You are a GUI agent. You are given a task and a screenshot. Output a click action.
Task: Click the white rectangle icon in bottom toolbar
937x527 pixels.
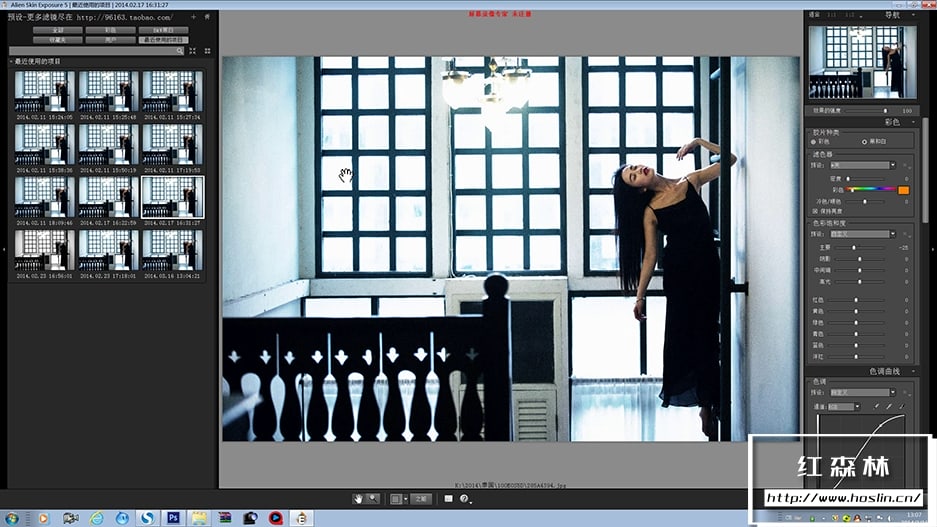448,498
